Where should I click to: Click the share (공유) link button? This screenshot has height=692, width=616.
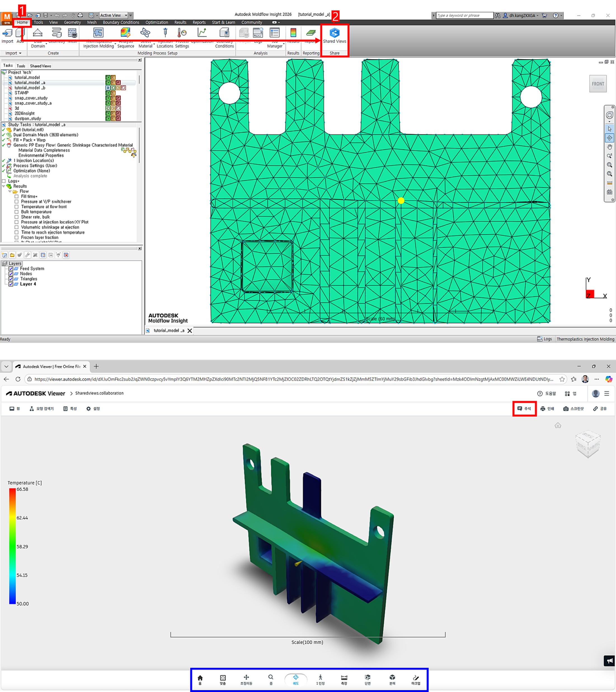tap(600, 409)
